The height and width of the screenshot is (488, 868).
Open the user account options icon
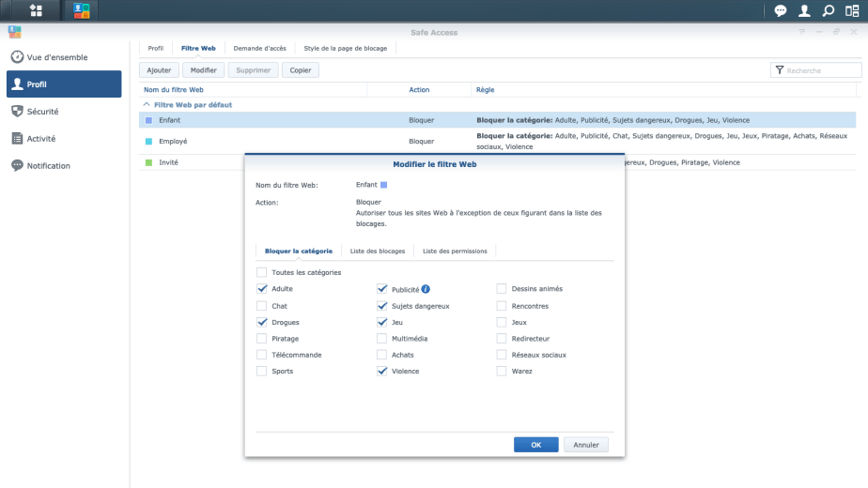(x=804, y=11)
